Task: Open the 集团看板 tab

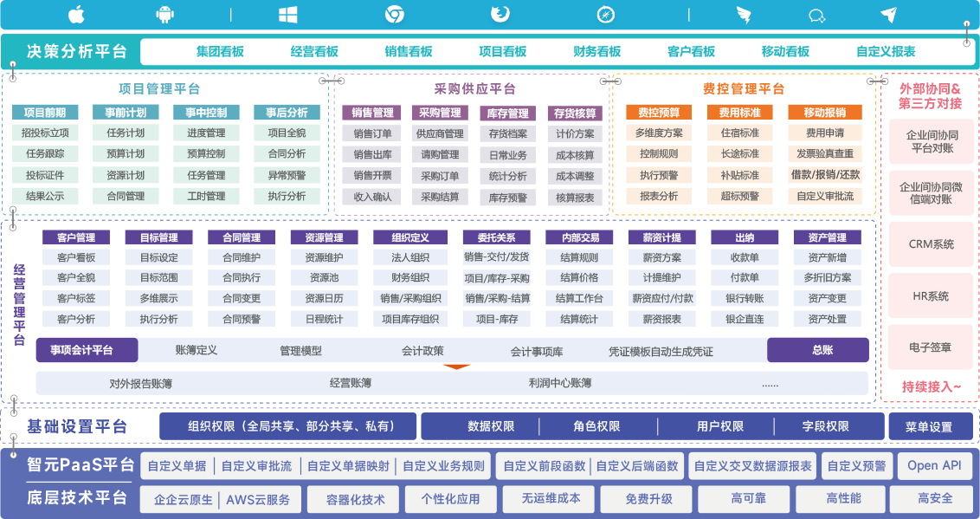Action: point(220,51)
